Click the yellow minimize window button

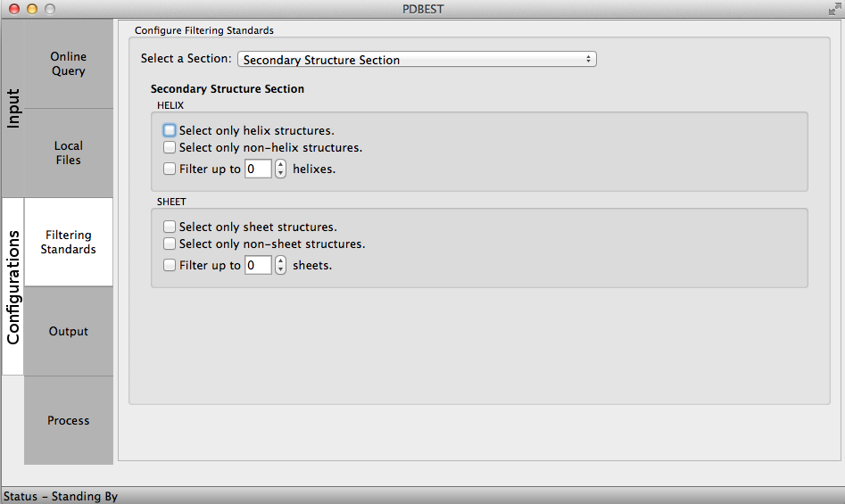coord(31,9)
